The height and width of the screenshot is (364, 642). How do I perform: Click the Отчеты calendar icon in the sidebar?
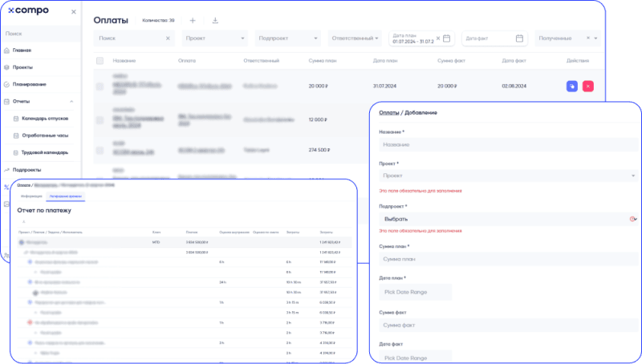coord(6,102)
